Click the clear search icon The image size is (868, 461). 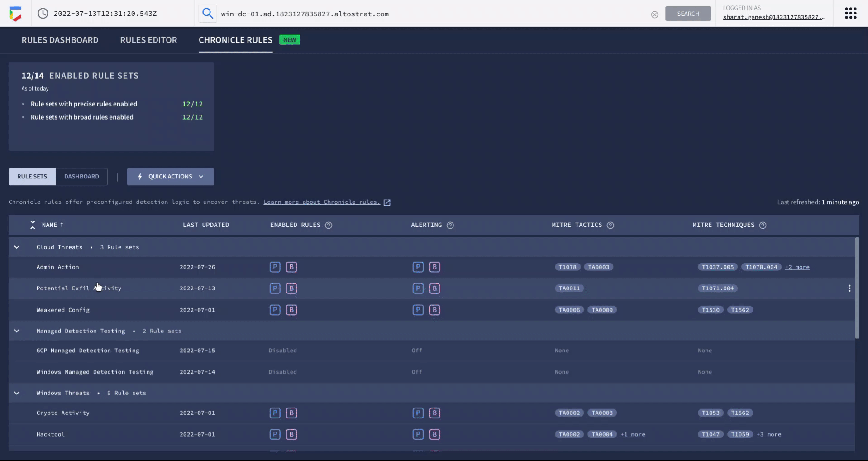coord(654,14)
